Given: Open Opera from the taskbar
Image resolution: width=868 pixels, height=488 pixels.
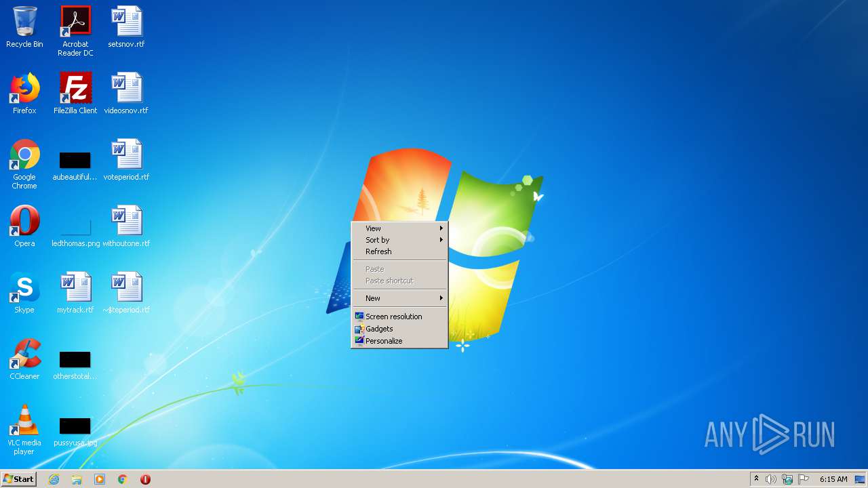Looking at the screenshot, I should pos(145,479).
